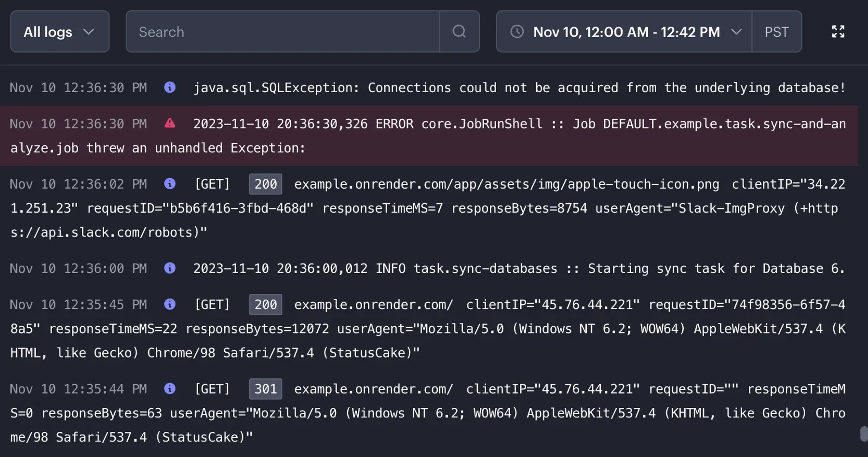Screen dimensions: 868x457
Task: Click the 200 status badge on the GET request
Action: (x=265, y=184)
